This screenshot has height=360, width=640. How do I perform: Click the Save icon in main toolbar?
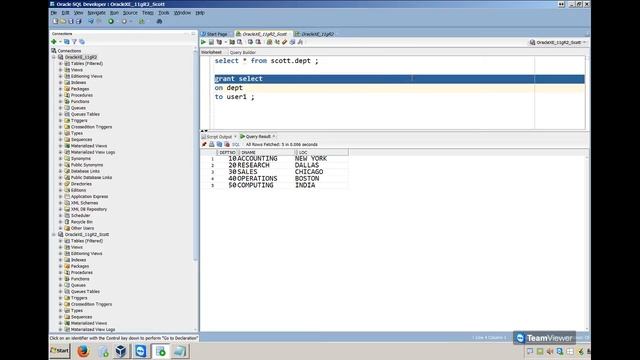71,21
